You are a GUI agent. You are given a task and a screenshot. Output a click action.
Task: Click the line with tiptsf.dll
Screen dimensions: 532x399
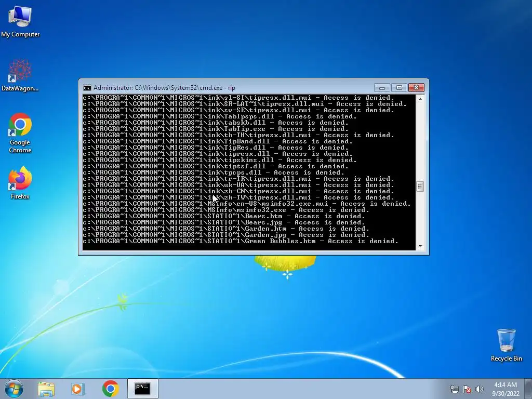[216, 166]
